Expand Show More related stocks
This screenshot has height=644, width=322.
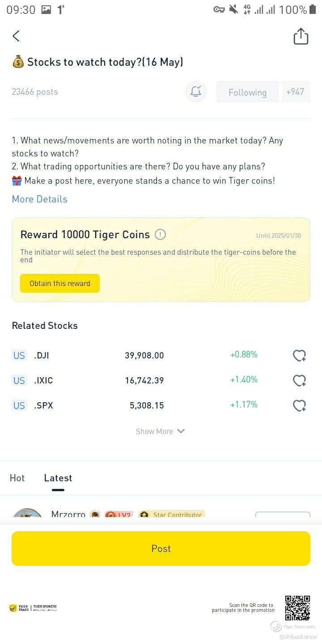[x=161, y=431]
